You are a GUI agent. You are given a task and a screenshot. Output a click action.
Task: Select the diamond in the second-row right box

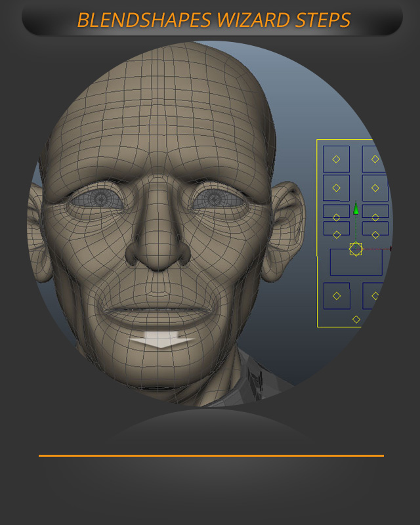click(375, 188)
